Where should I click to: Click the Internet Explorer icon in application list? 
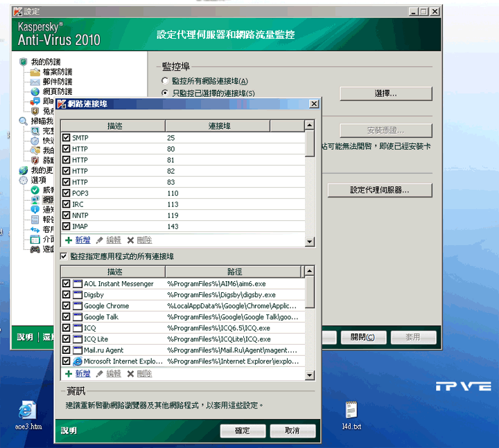pos(78,361)
